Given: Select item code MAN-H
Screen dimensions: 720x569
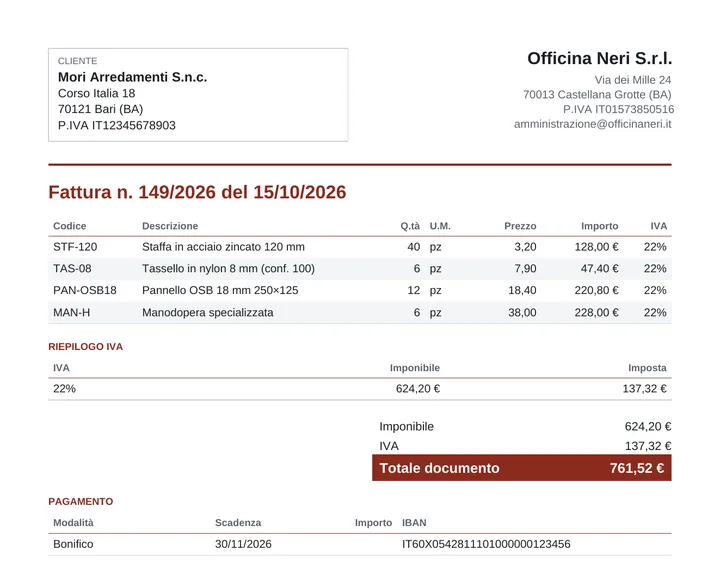Looking at the screenshot, I should coord(71,313).
